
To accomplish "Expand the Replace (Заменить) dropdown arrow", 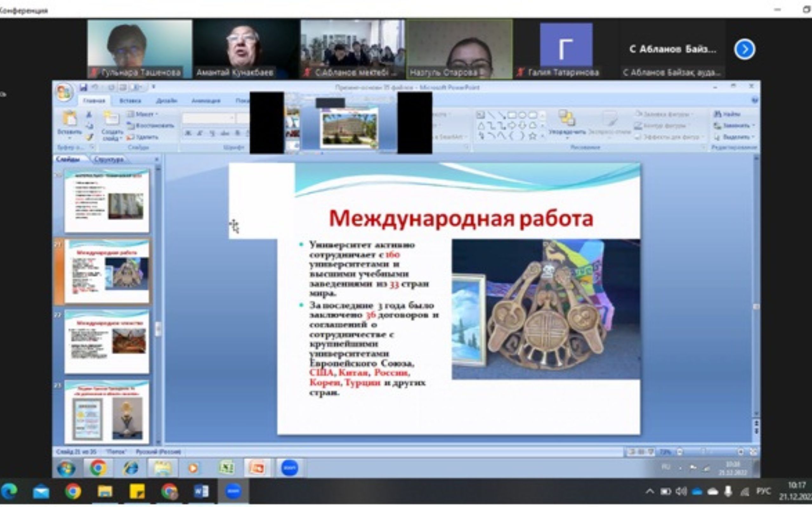I will coord(754,125).
